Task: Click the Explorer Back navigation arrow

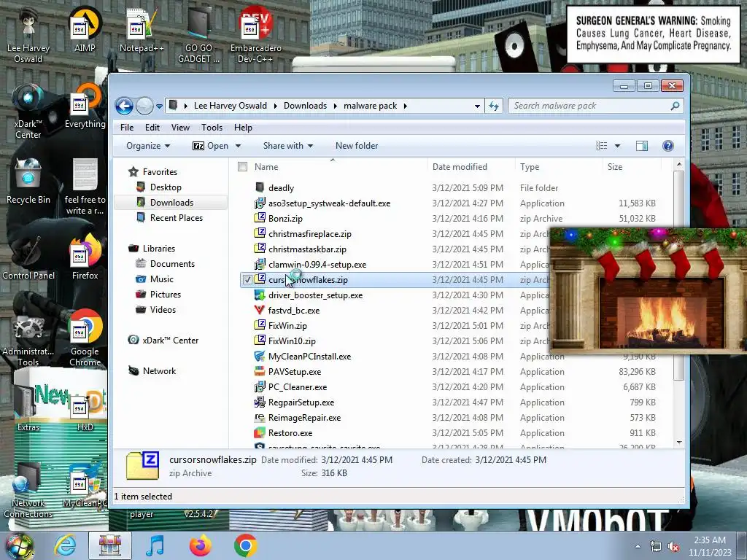Action: coord(124,106)
